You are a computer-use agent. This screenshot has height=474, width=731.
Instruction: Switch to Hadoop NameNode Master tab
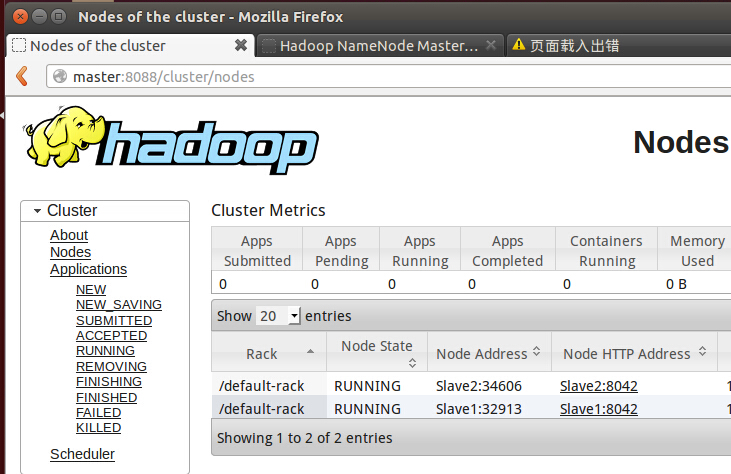(379, 46)
